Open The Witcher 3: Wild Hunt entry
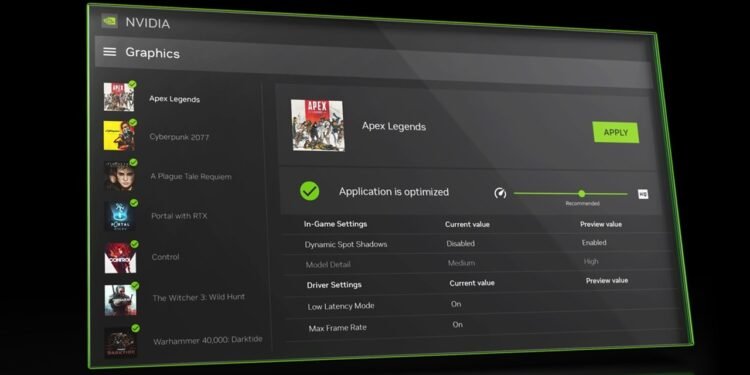Image resolution: width=750 pixels, height=375 pixels. [x=199, y=298]
